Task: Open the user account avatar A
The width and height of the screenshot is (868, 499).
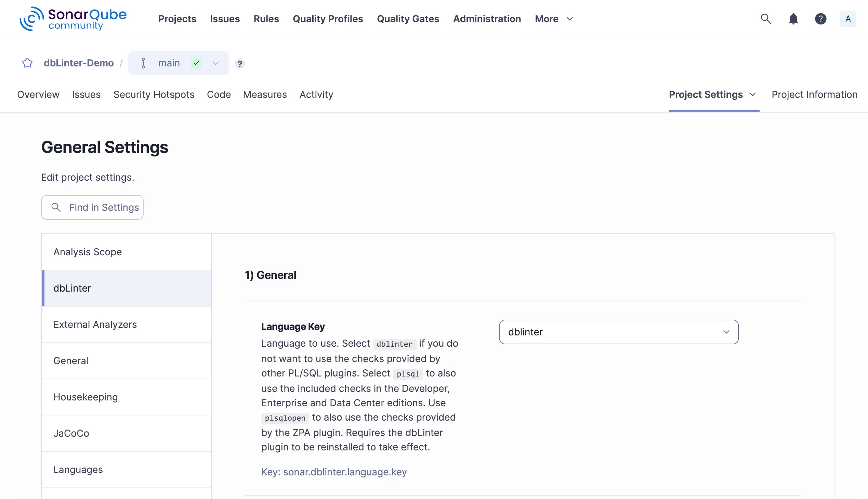Action: tap(848, 19)
